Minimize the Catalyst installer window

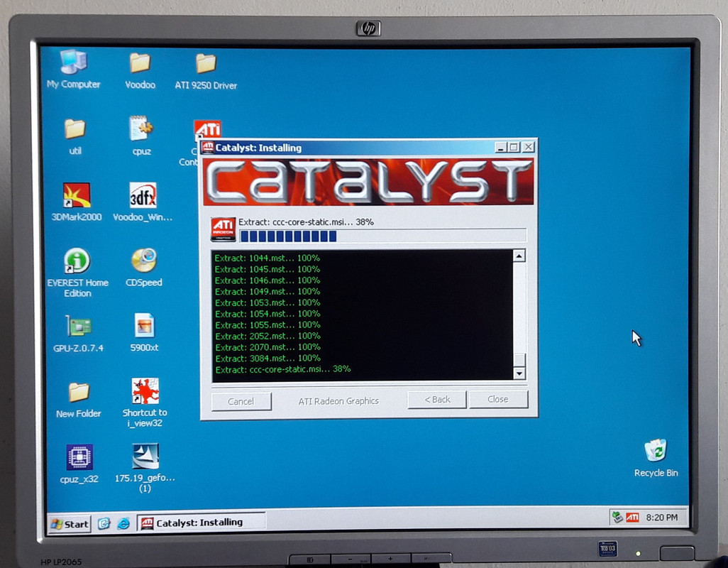[500, 147]
